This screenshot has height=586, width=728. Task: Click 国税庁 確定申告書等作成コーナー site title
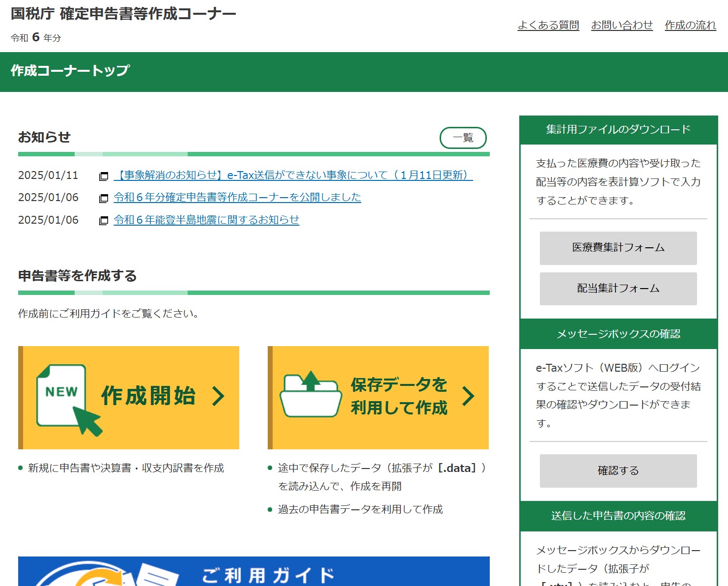123,14
